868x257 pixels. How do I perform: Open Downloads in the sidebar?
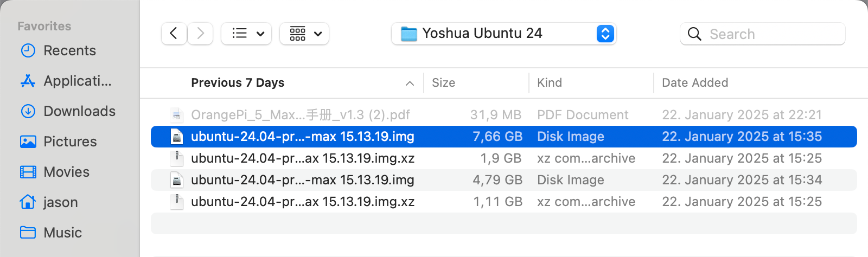coord(79,111)
